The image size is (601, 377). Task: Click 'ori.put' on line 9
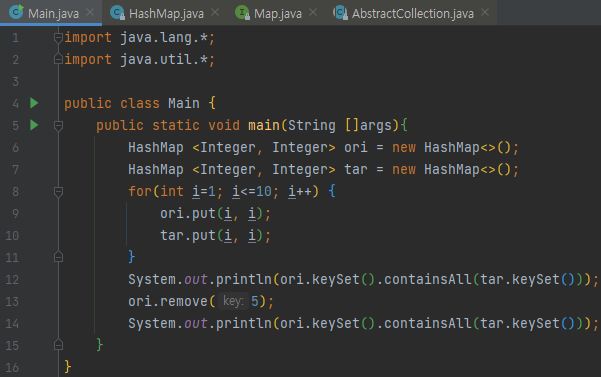(x=188, y=213)
